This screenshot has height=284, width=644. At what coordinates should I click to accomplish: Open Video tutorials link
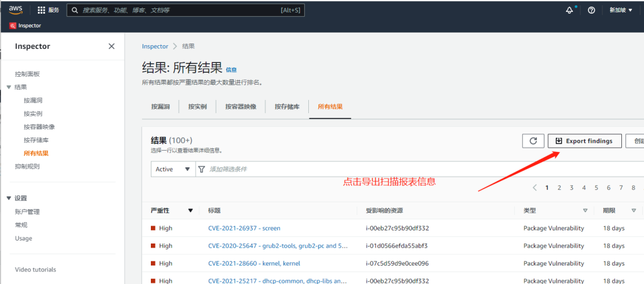click(35, 270)
